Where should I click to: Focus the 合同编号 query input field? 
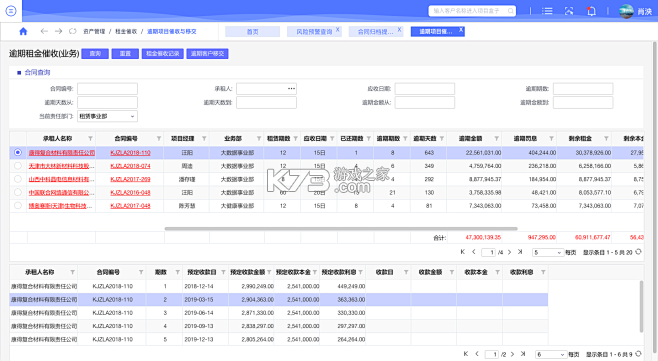click(107, 89)
